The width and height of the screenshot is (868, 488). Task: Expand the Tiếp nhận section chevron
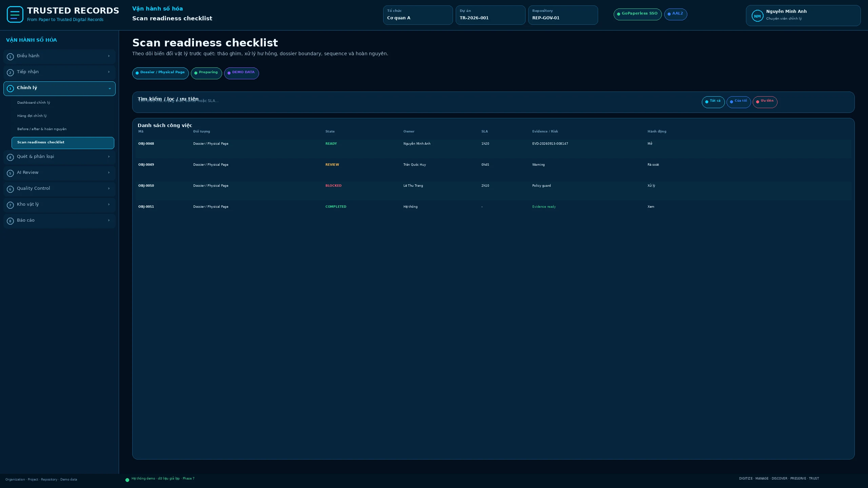[109, 72]
